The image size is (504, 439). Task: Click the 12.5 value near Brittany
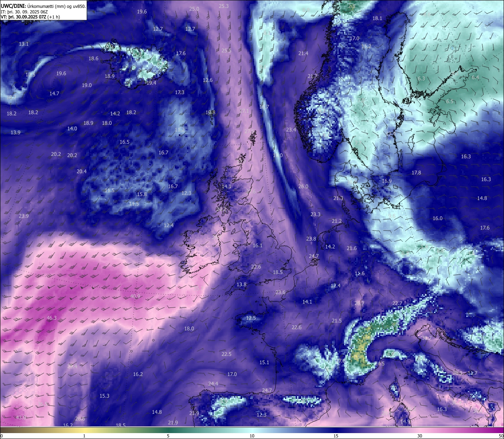point(251,318)
